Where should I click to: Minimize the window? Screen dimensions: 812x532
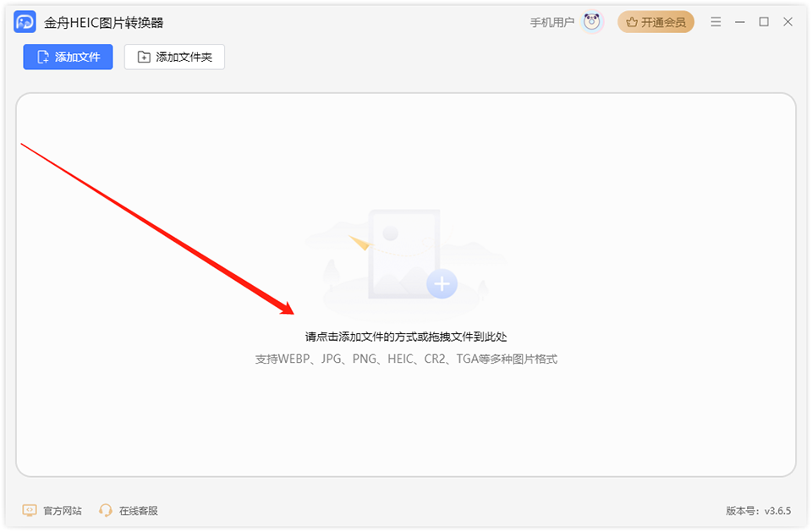click(x=739, y=22)
